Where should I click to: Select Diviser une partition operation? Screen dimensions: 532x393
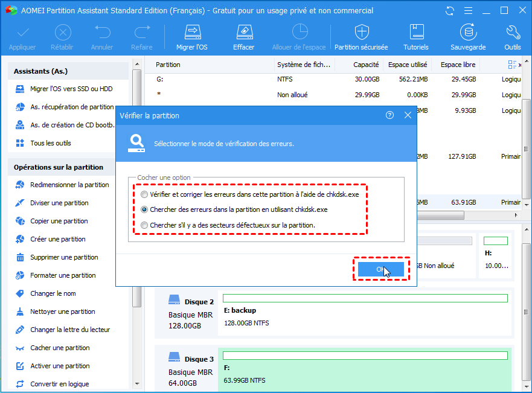tap(53, 203)
